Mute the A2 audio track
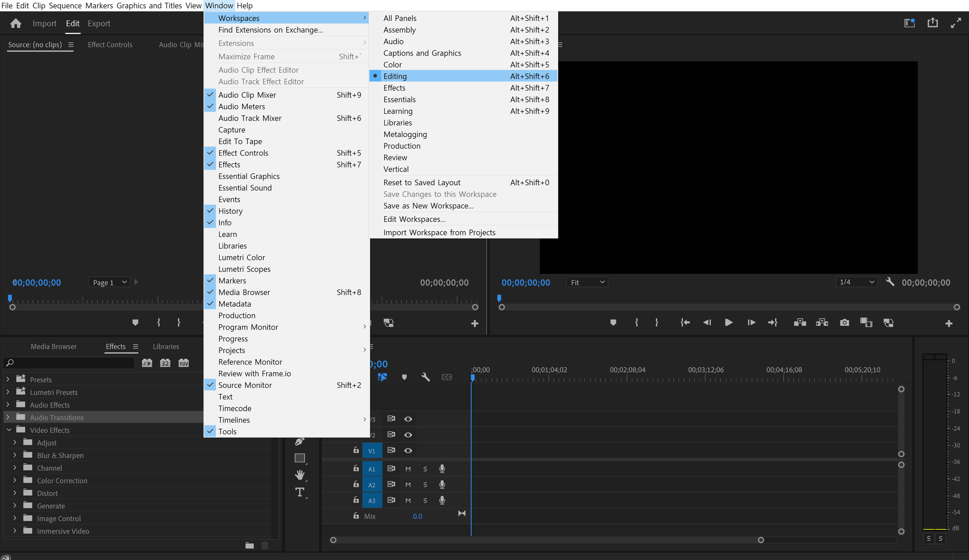Image resolution: width=969 pixels, height=560 pixels. pyautogui.click(x=408, y=485)
